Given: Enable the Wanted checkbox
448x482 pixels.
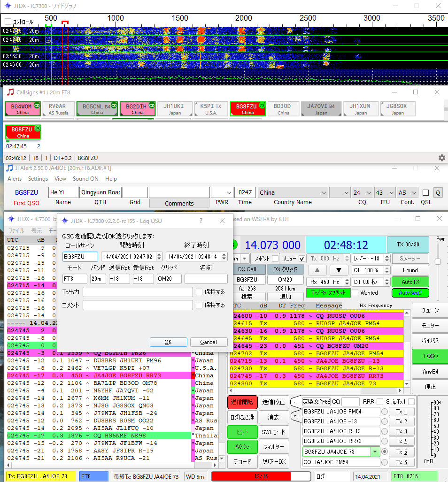Looking at the screenshot, I should [x=355, y=293].
